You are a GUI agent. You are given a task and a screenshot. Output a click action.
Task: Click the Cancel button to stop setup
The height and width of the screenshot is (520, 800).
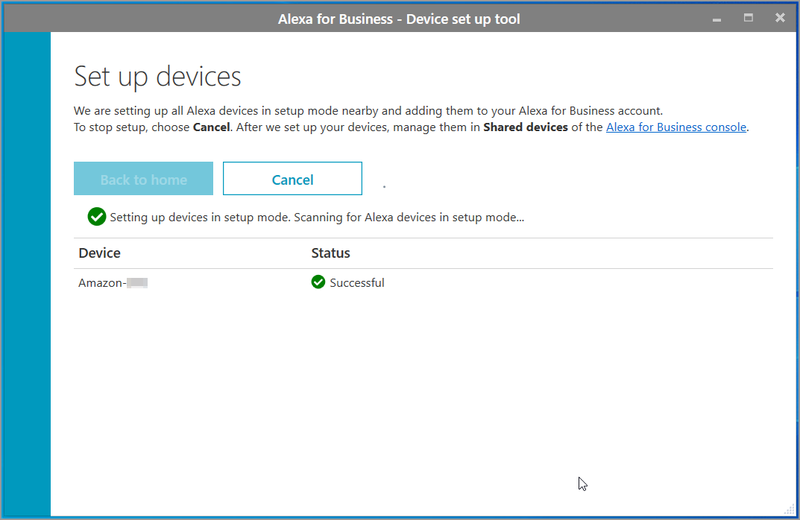point(292,179)
